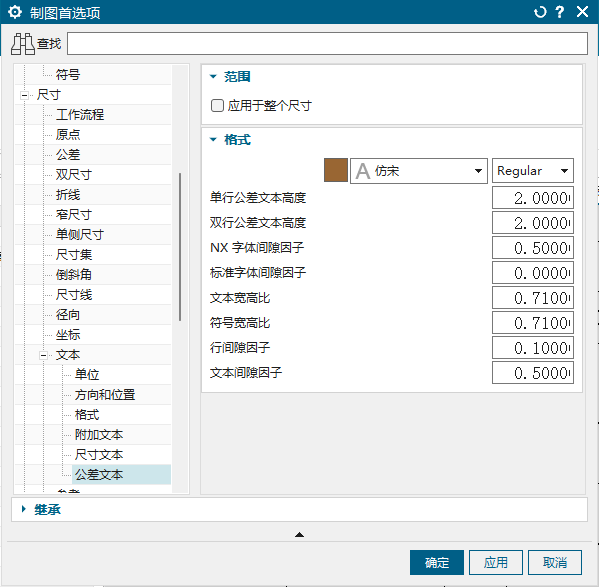Click the 文本宽高比 value field
Image resolution: width=599 pixels, height=587 pixels.
coord(533,298)
